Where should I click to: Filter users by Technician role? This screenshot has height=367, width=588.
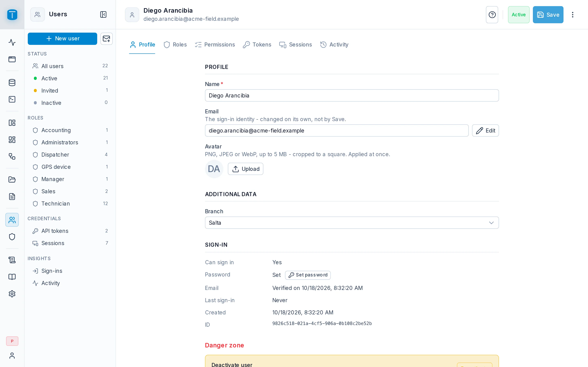coord(70,204)
